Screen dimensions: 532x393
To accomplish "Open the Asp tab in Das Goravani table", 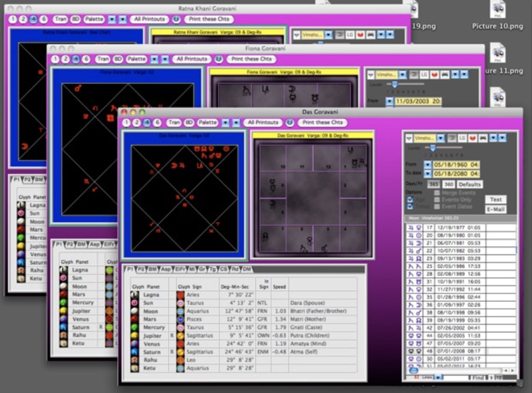I will pyautogui.click(x=166, y=269).
